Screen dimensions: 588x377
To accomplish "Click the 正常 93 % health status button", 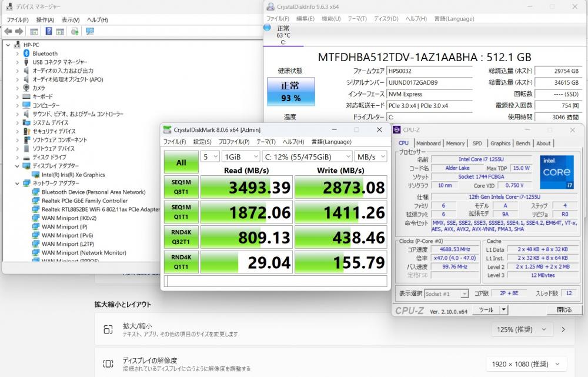I will coord(291,92).
